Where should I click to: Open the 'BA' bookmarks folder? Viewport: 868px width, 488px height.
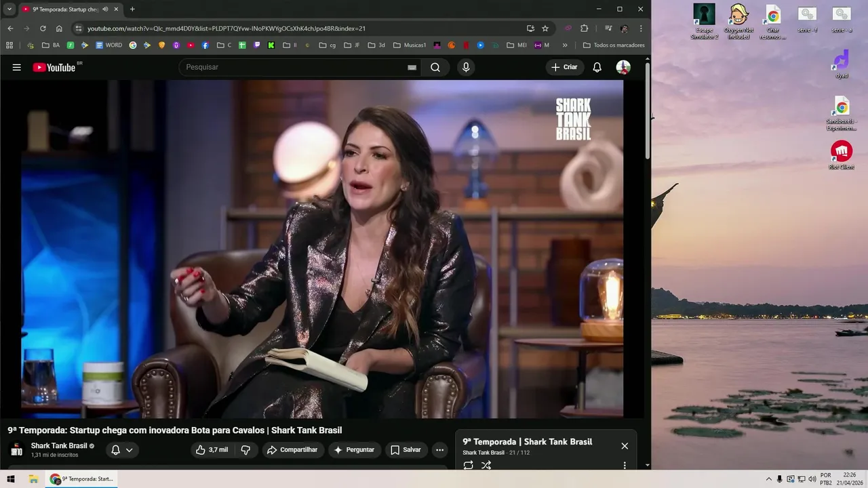click(51, 45)
